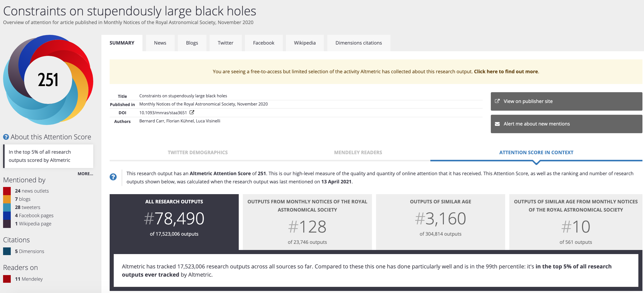The image size is (644, 293).
Task: Switch to the Twitter tab
Action: tap(225, 43)
